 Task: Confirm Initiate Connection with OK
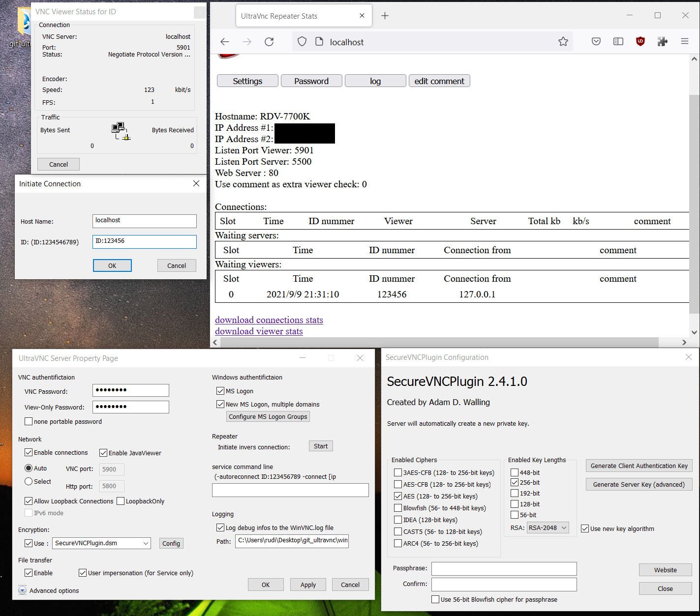(x=112, y=265)
